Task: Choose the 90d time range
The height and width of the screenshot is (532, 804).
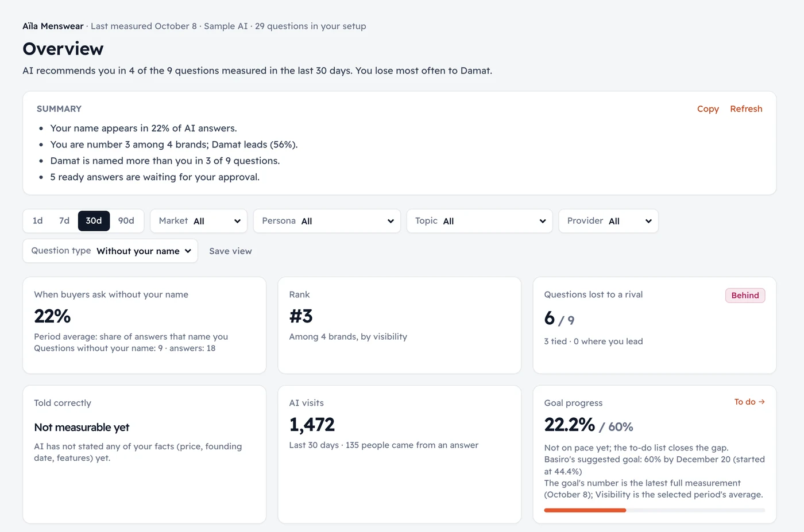Action: click(126, 221)
